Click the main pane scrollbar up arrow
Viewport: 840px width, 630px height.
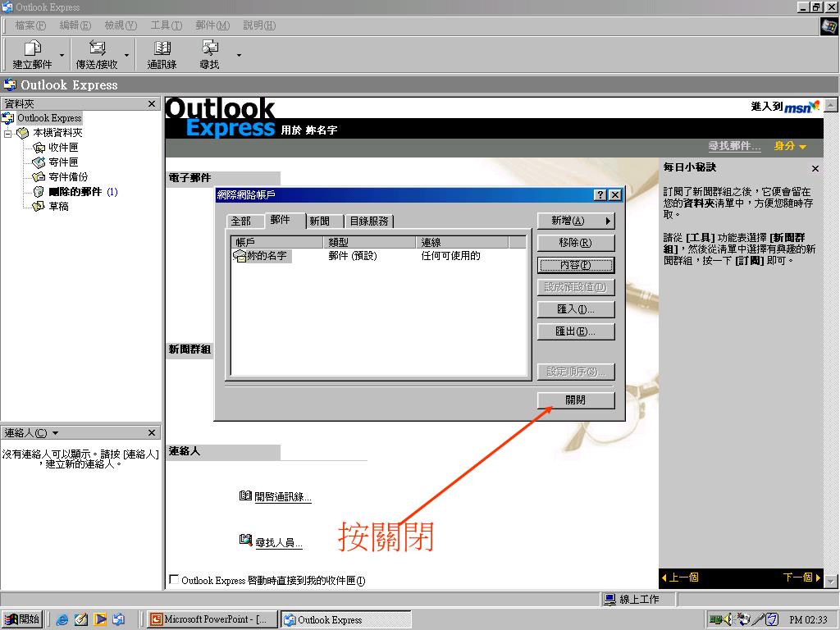[831, 105]
